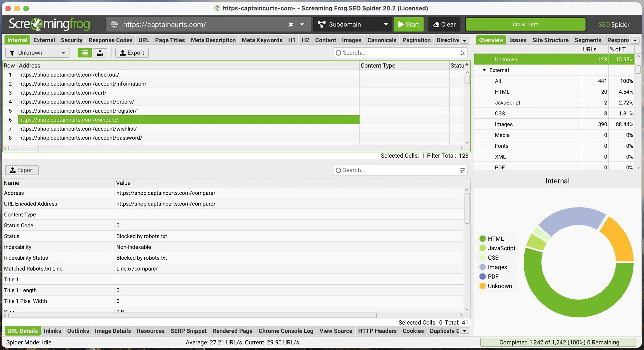Screen dimensions: 644x350
Task: Click the JavaScript legend color dot
Action: [x=483, y=248]
